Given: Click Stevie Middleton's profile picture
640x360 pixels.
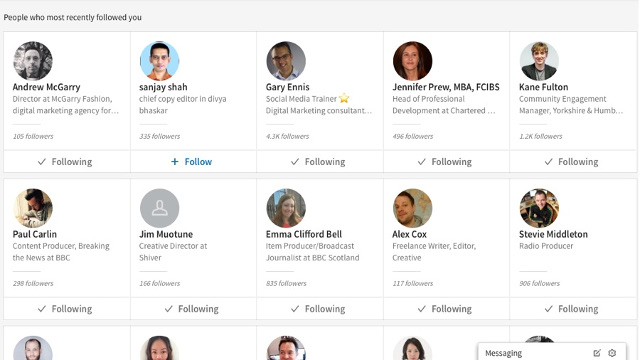Looking at the screenshot, I should coord(539,208).
